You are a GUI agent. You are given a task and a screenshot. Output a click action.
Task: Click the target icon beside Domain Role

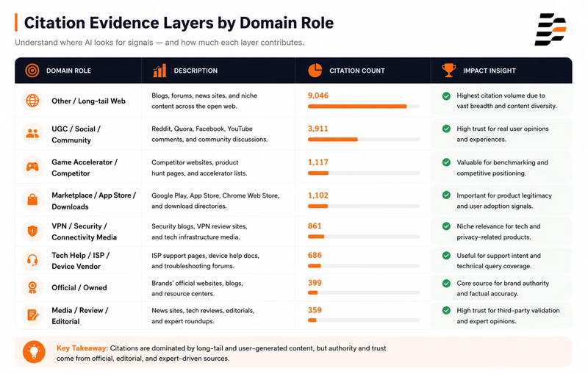pyautogui.click(x=32, y=71)
